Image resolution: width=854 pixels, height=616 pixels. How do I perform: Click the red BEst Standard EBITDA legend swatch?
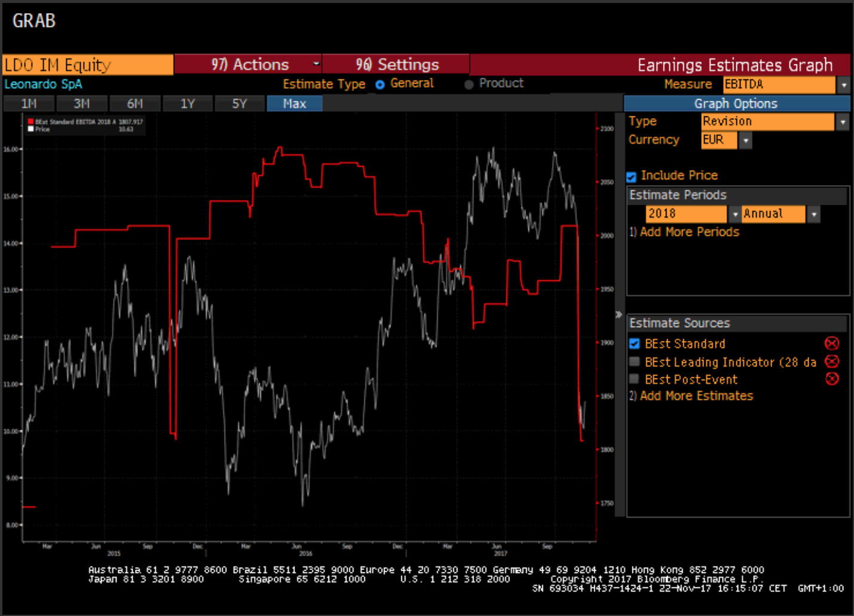coord(30,122)
